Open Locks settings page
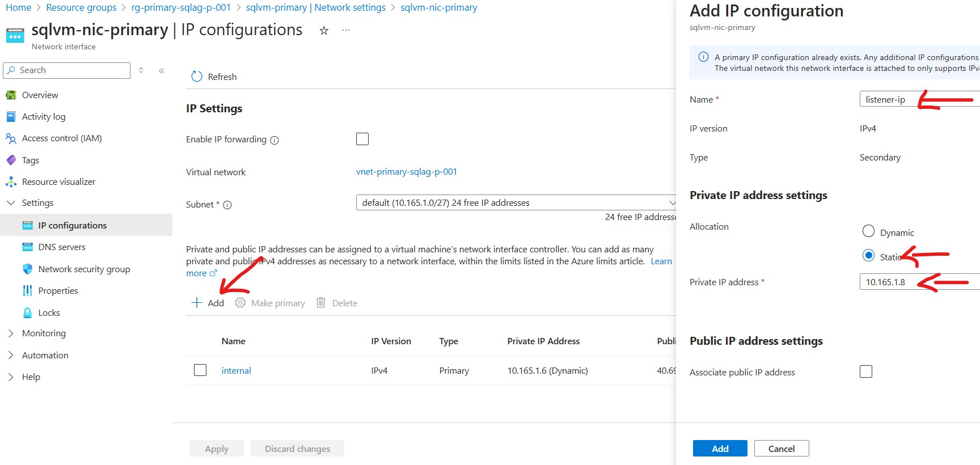Viewport: 980px width, 465px height. pos(49,313)
